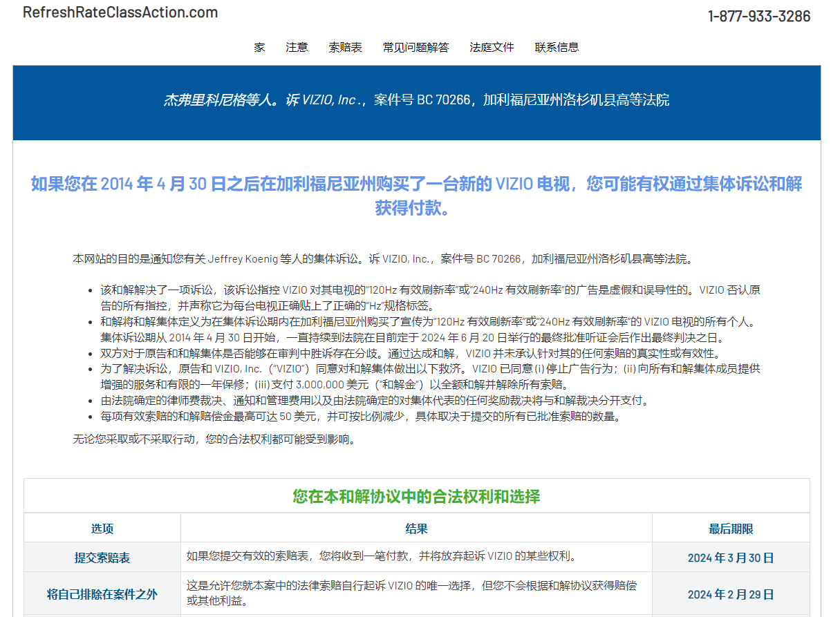Click the phone number 1-877-933-3286
840x617 pixels.
(x=759, y=16)
